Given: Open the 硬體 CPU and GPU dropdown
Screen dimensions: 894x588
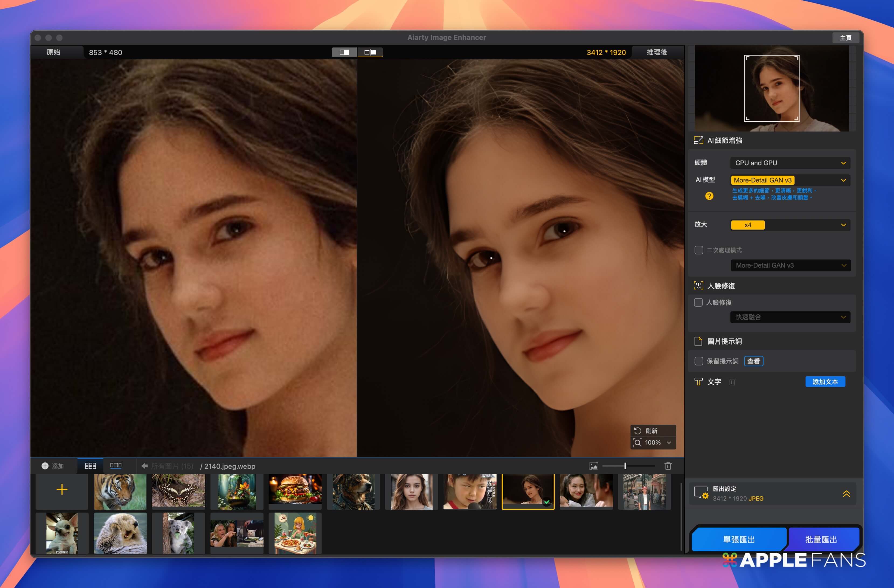Looking at the screenshot, I should pos(790,163).
